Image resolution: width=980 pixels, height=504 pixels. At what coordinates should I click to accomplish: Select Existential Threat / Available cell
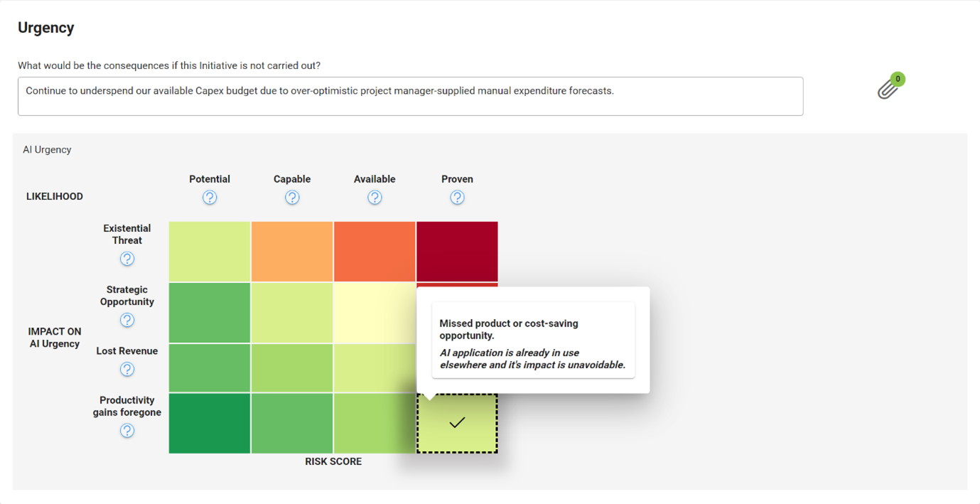(375, 252)
